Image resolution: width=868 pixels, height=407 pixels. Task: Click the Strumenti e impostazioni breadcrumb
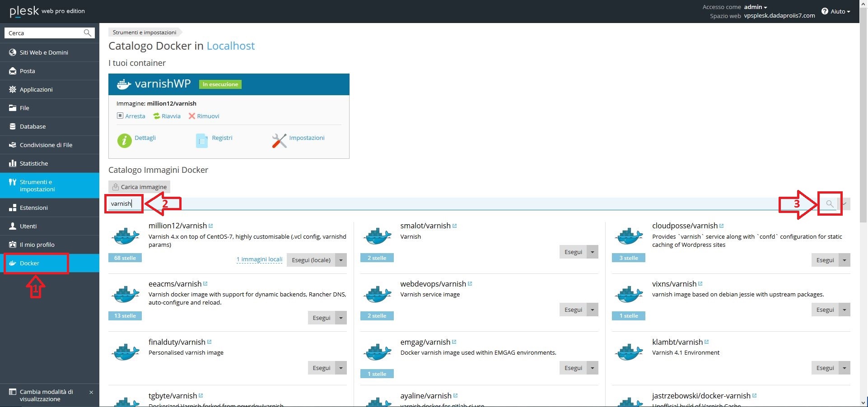coord(144,32)
